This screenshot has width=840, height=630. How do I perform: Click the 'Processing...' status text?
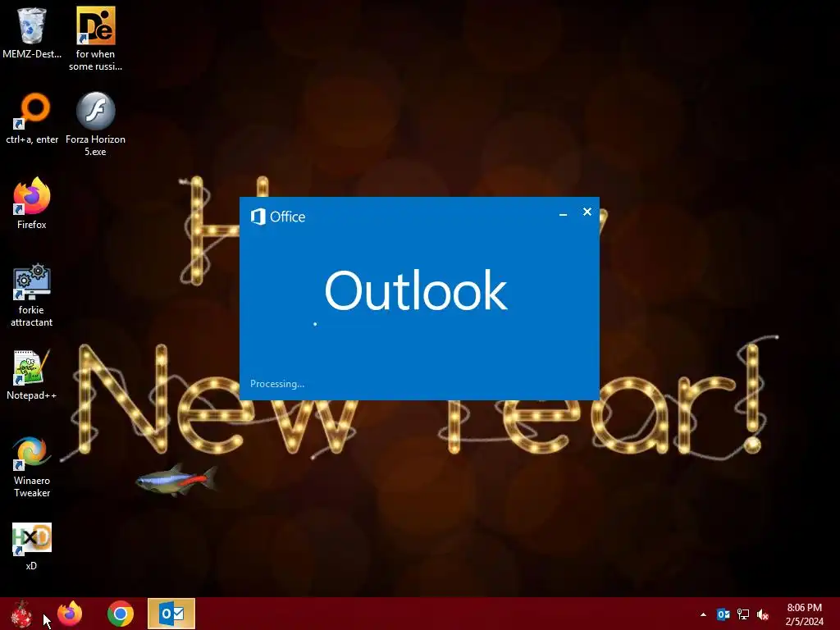pos(277,384)
